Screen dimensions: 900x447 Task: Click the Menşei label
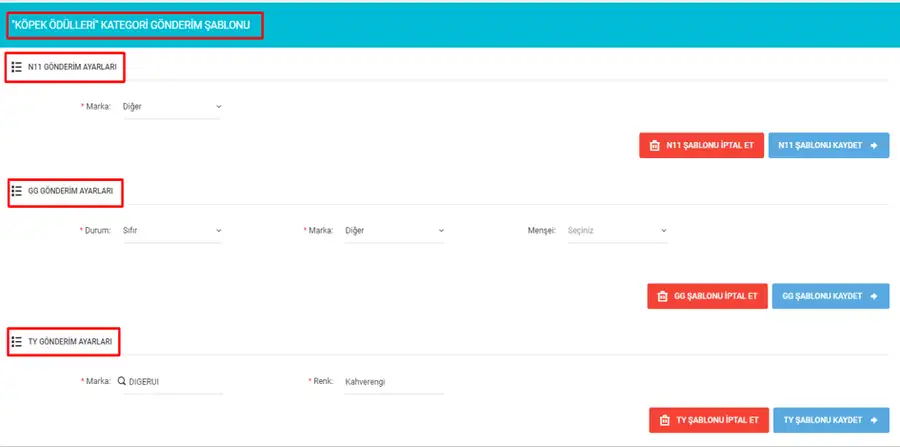[541, 231]
